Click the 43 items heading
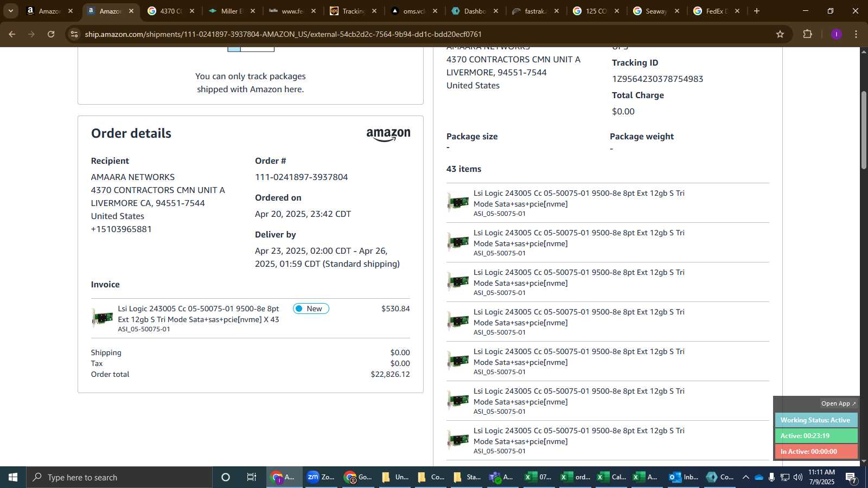The height and width of the screenshot is (488, 868). [x=464, y=169]
